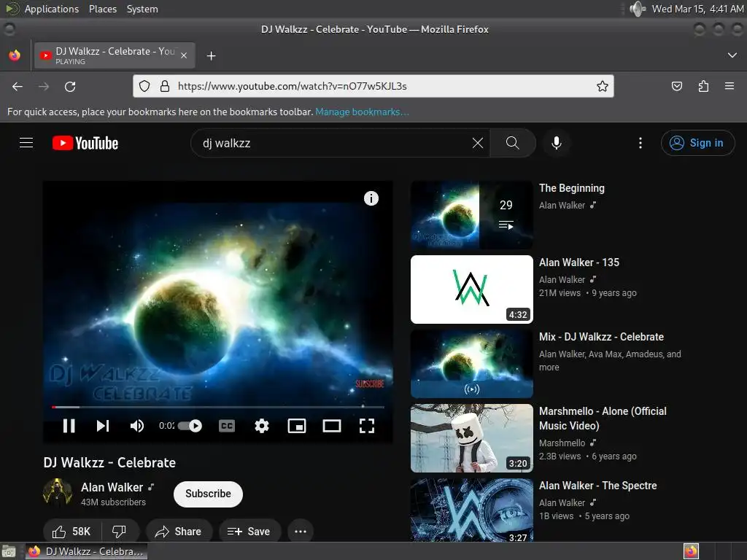The height and width of the screenshot is (560, 747).
Task: Activate miniplayer mode icon
Action: click(x=297, y=426)
